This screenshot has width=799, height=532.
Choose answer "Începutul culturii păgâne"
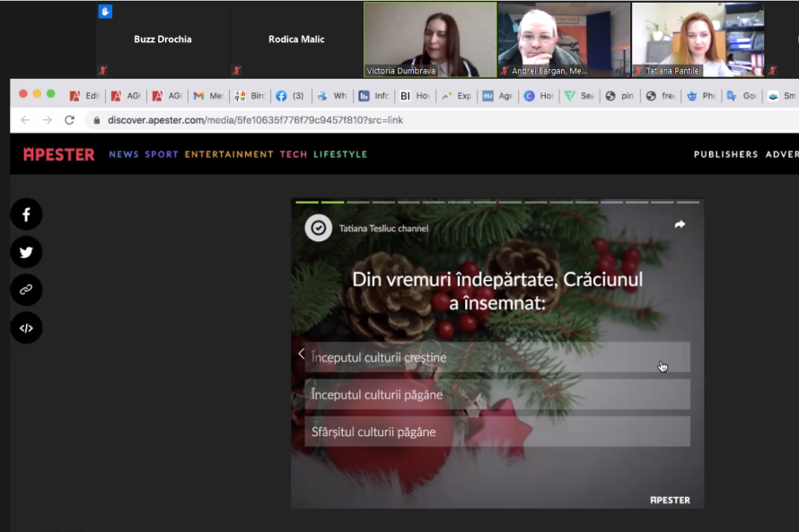(x=496, y=395)
